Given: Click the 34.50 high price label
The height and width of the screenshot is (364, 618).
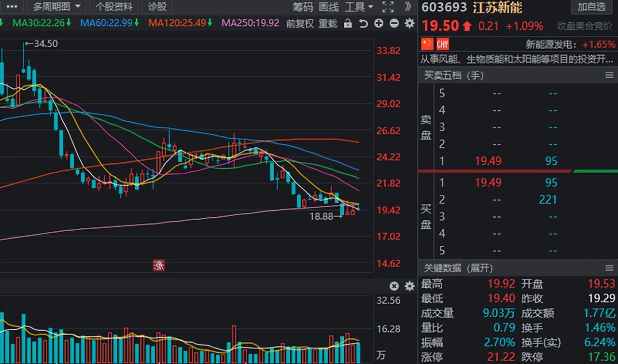Looking at the screenshot, I should pos(46,44).
